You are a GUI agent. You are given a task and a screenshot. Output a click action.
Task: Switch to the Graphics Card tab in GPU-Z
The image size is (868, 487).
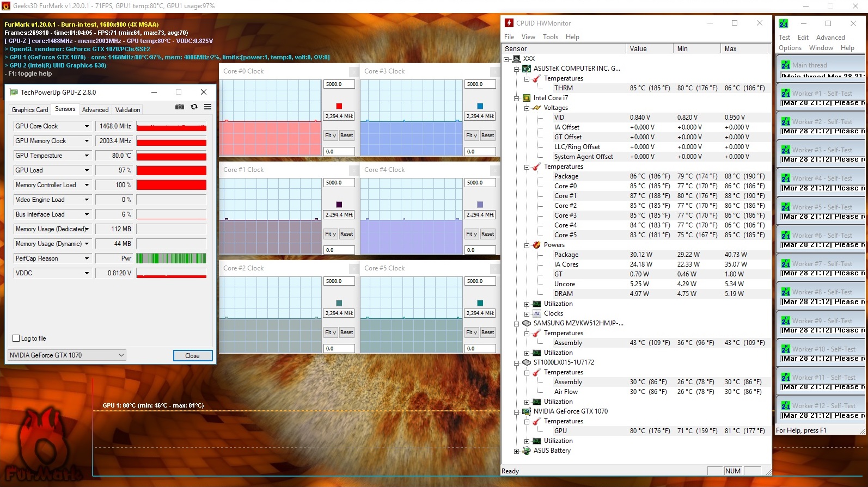pos(30,109)
